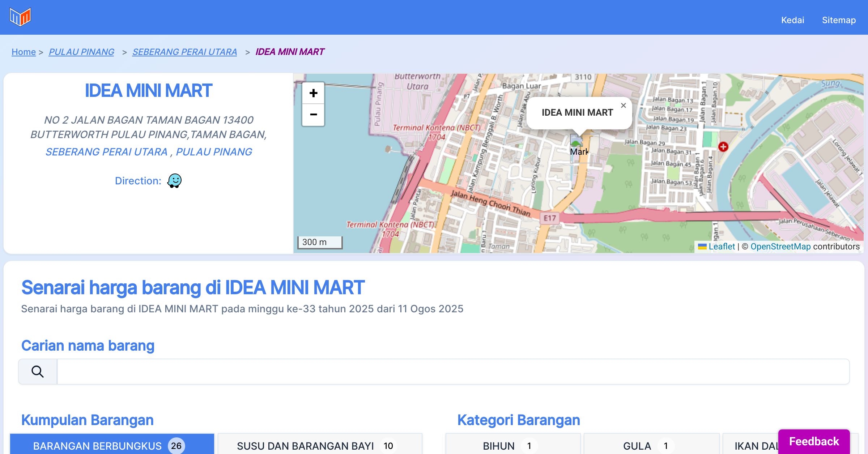Zoom out on the map

pyautogui.click(x=313, y=115)
